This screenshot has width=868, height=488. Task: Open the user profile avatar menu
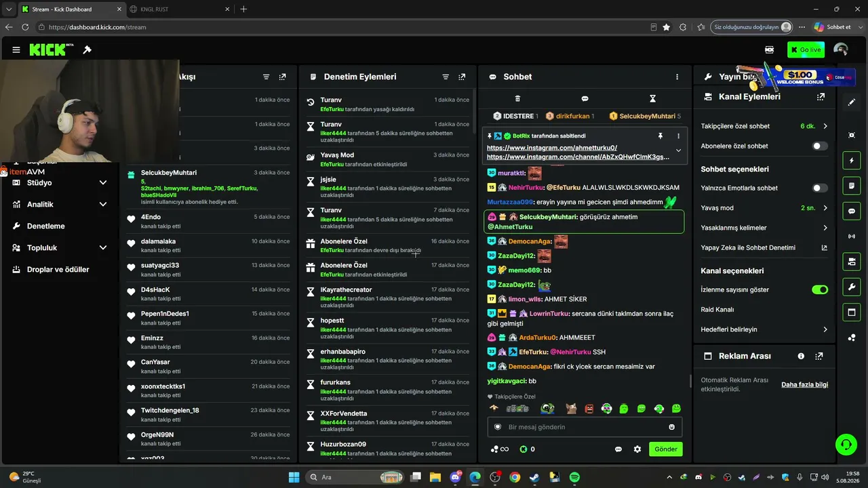click(840, 49)
